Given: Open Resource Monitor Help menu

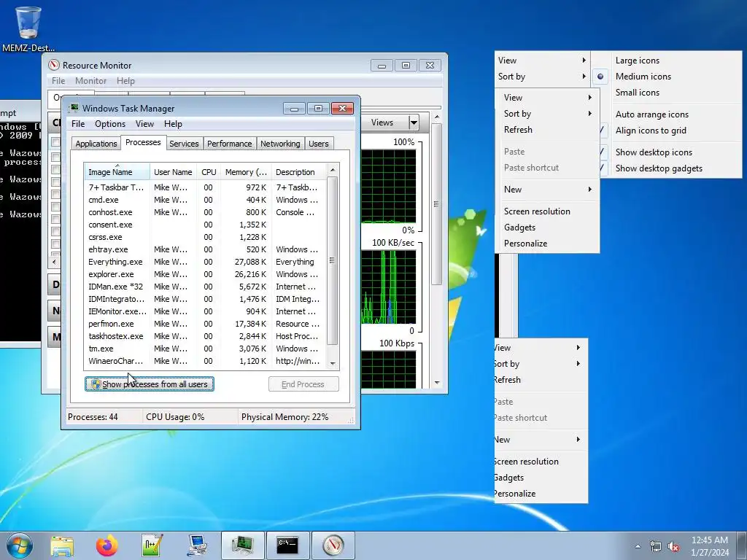Looking at the screenshot, I should pos(125,81).
